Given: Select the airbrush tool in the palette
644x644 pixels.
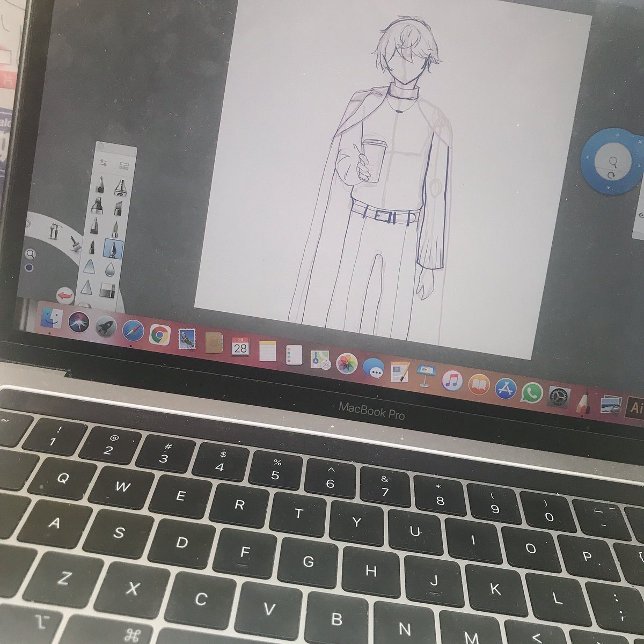Looking at the screenshot, I should coord(120,188).
